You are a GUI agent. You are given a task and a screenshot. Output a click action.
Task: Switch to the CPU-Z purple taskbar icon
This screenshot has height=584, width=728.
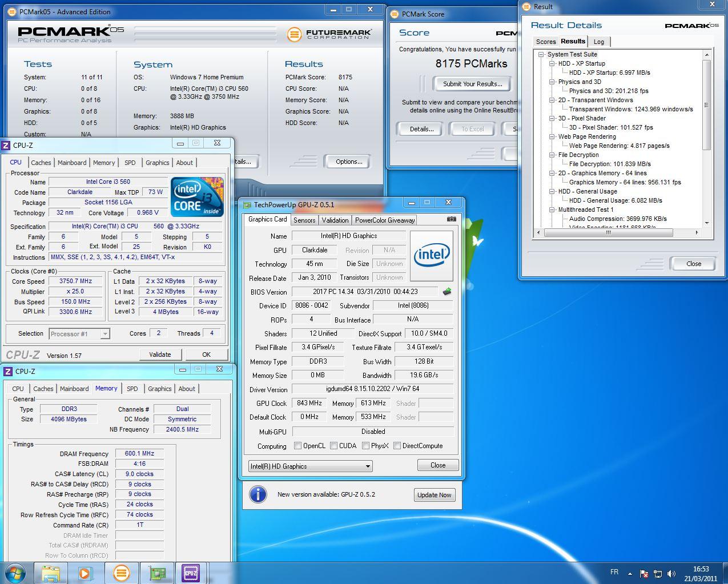191,573
